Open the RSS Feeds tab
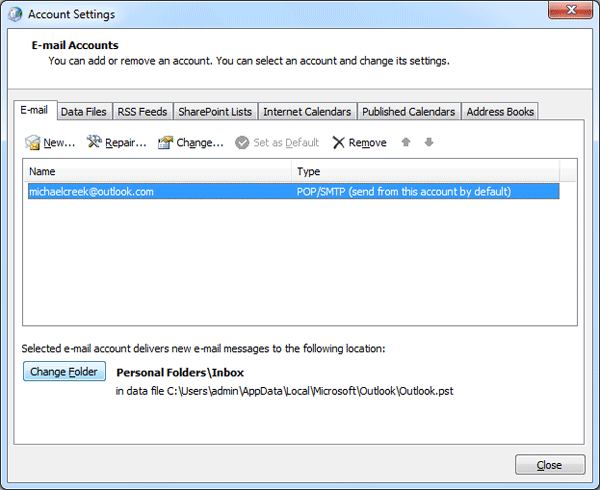 tap(142, 112)
